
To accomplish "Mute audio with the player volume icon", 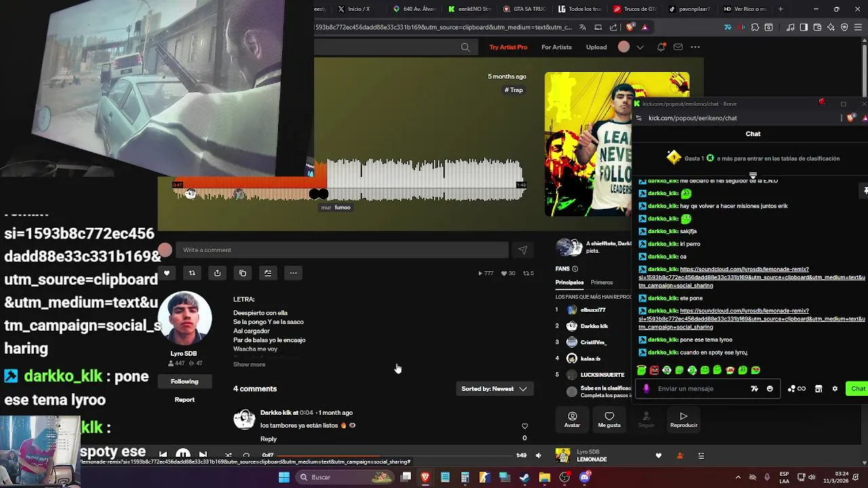I will (538, 455).
